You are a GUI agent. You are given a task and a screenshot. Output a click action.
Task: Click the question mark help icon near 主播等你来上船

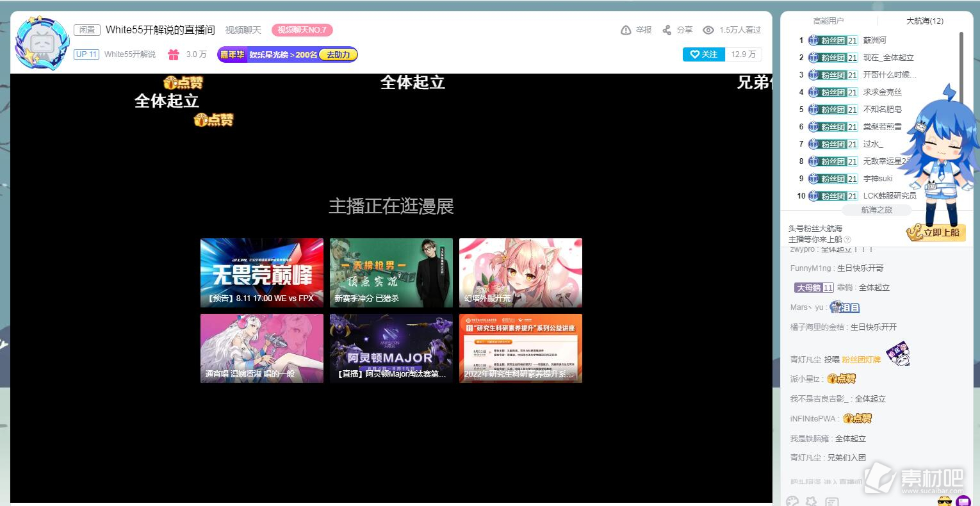pos(847,240)
